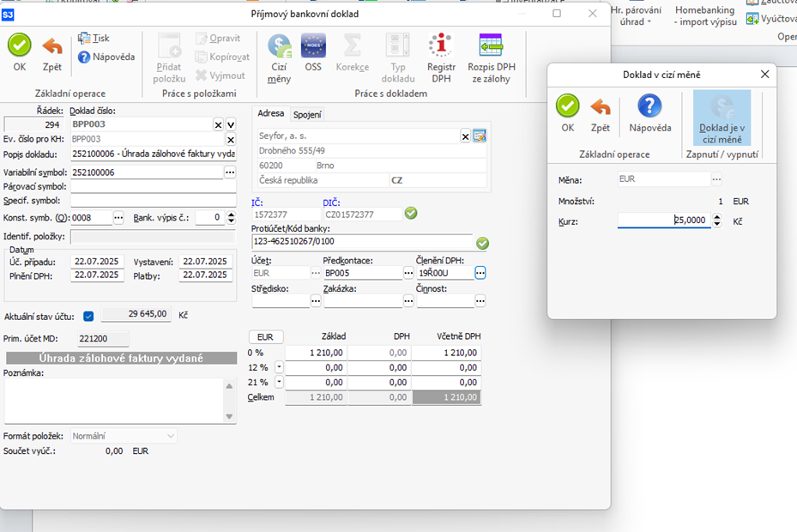Click the Plnění DPH date field
797x532 pixels.
[97, 275]
